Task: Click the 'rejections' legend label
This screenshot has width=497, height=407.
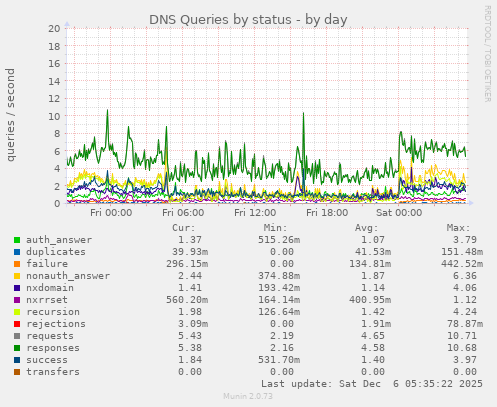Action: pos(56,324)
